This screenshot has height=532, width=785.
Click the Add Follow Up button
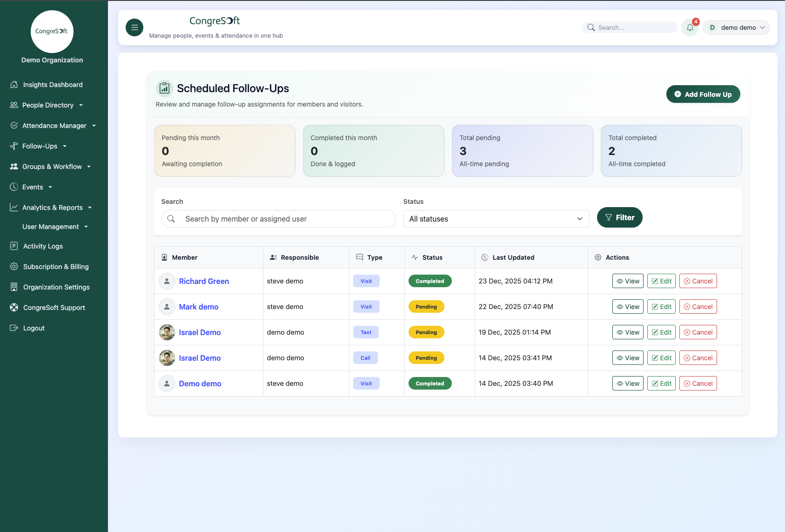(703, 94)
